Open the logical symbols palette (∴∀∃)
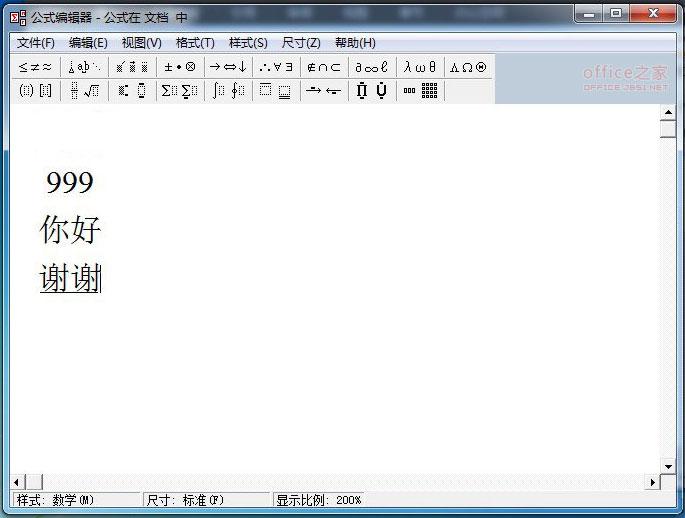The image size is (685, 518). pos(276,67)
